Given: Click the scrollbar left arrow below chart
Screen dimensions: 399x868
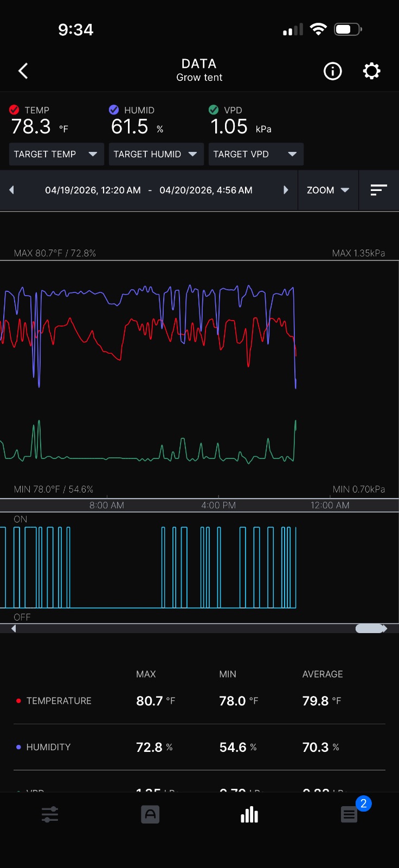Looking at the screenshot, I should click(14, 628).
